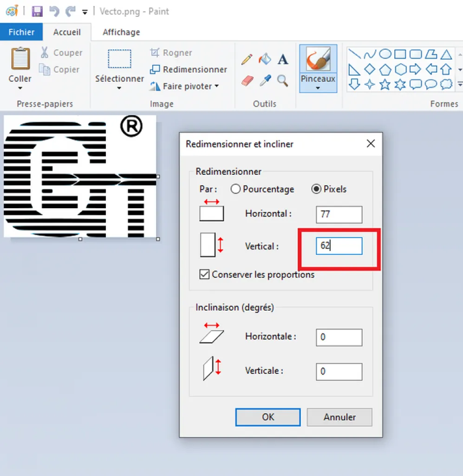The width and height of the screenshot is (463, 476).
Task: Choose the Fill with color bucket tool
Action: 265,59
